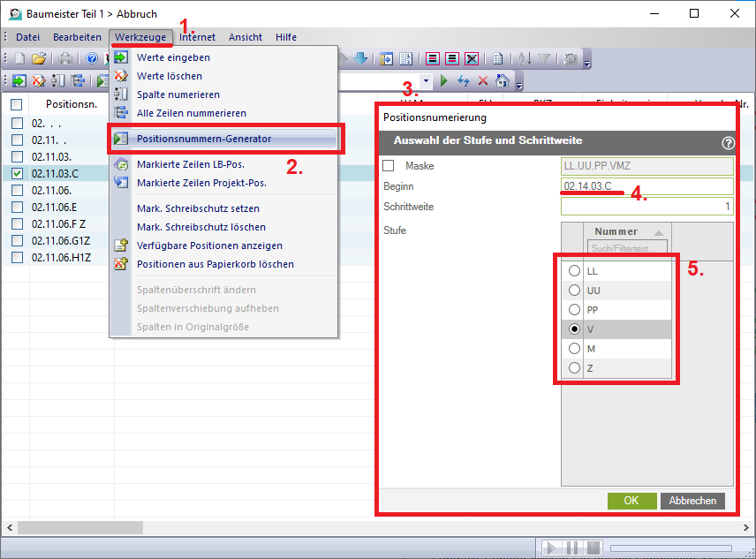Open the toolbar combo box dropdown arrow
756x559 pixels.
(427, 81)
